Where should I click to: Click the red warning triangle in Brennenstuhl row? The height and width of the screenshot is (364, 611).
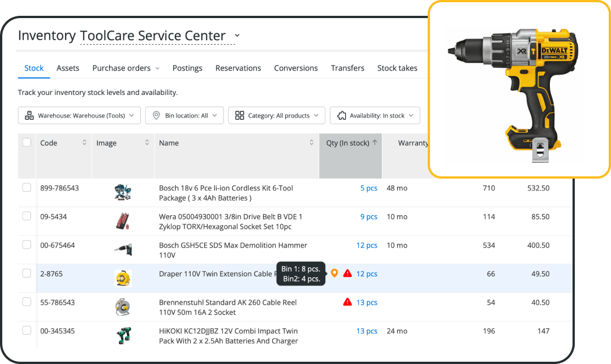tap(347, 302)
